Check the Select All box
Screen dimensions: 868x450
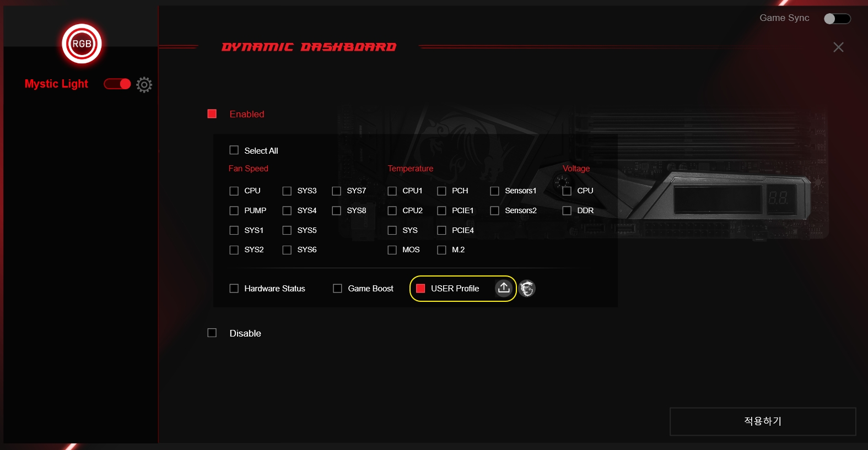[x=234, y=150]
